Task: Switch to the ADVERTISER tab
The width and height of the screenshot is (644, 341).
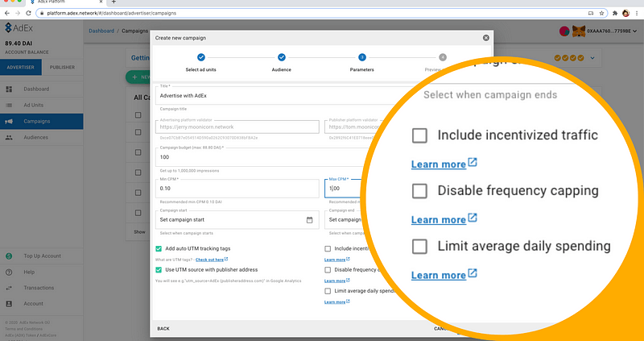Action: [21, 67]
